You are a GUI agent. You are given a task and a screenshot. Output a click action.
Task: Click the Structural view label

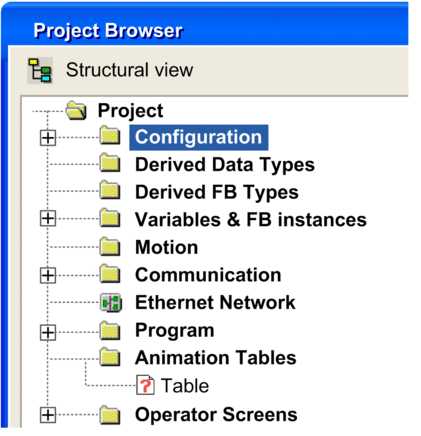129,70
